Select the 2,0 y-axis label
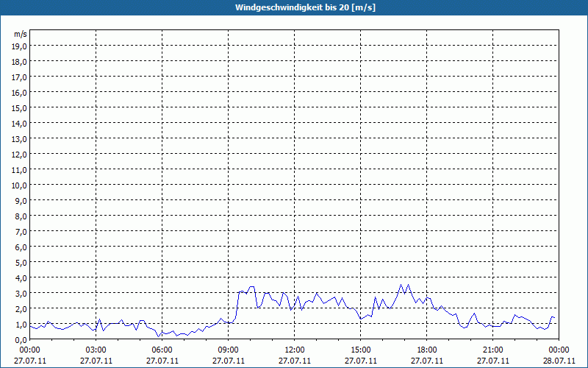The width and height of the screenshot is (588, 368). [21, 309]
